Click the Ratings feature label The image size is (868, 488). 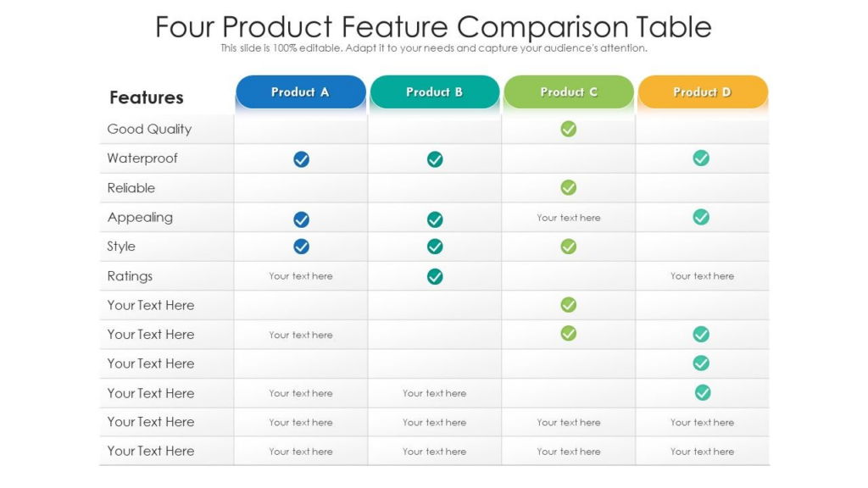coord(130,276)
